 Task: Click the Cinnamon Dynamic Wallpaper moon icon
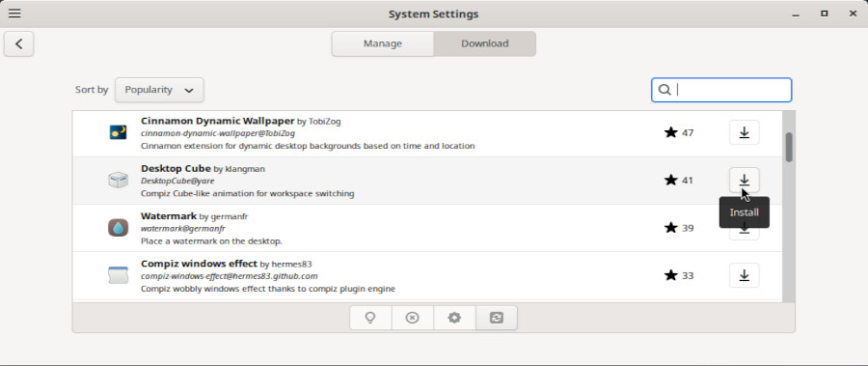pos(118,132)
